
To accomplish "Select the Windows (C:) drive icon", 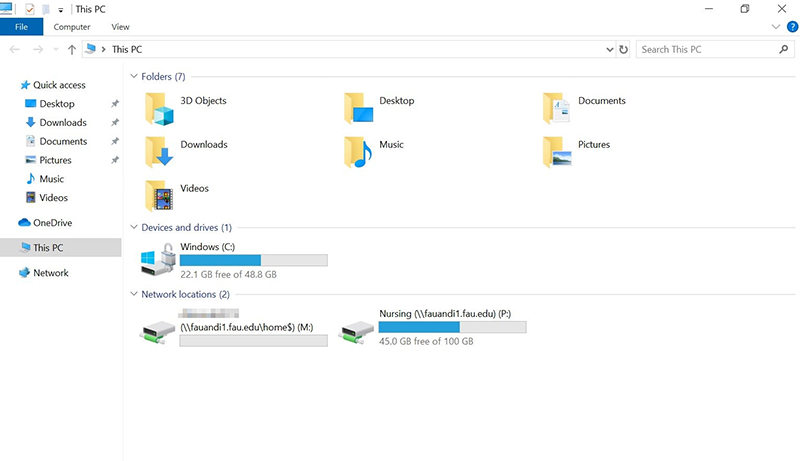I will [159, 262].
